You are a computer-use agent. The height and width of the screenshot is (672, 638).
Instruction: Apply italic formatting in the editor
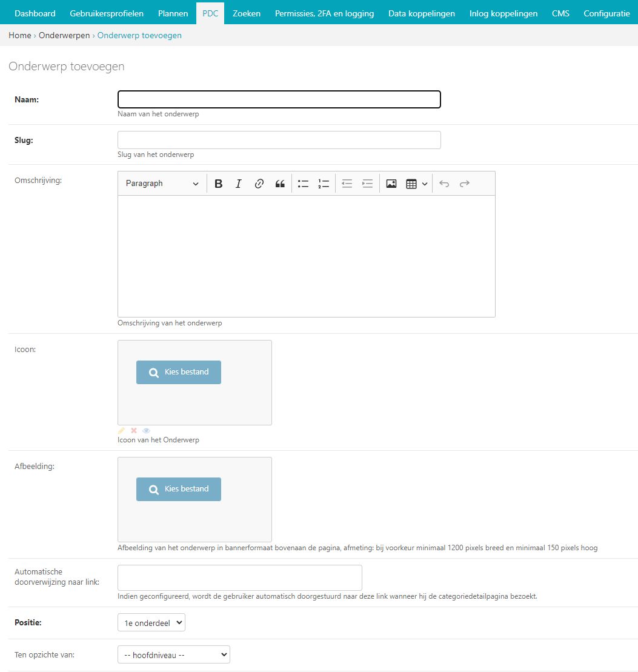[239, 184]
